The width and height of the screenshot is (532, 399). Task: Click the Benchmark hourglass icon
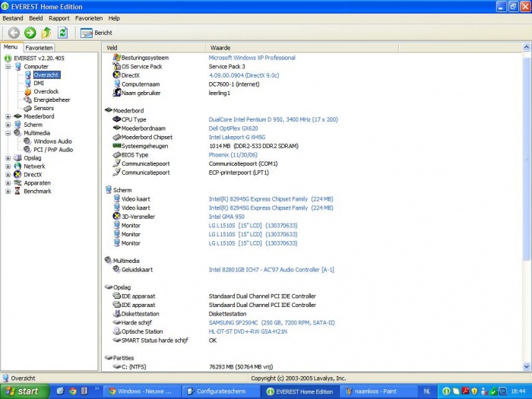click(x=17, y=191)
